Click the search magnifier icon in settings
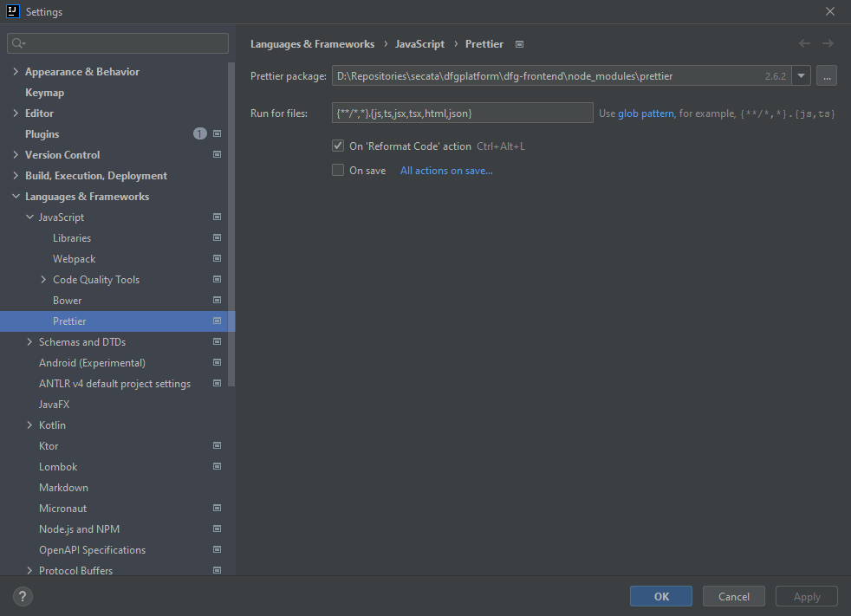The width and height of the screenshot is (851, 616). point(18,43)
